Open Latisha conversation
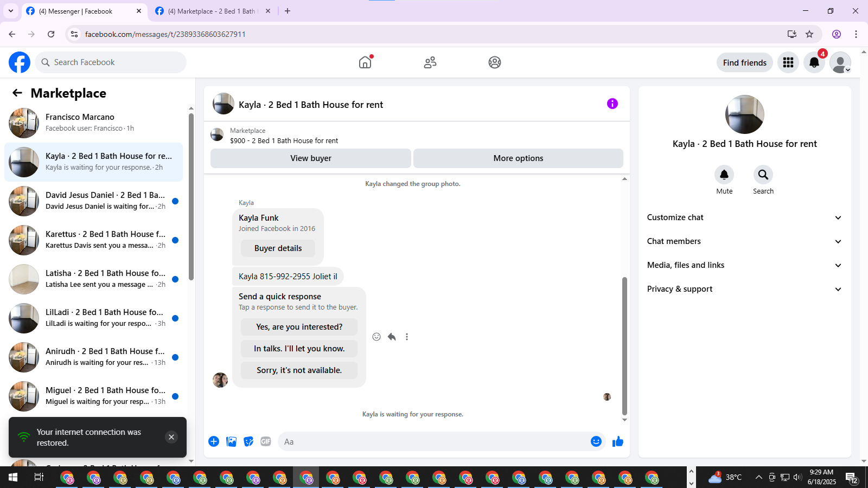Image resolution: width=868 pixels, height=488 pixels. [x=93, y=279]
